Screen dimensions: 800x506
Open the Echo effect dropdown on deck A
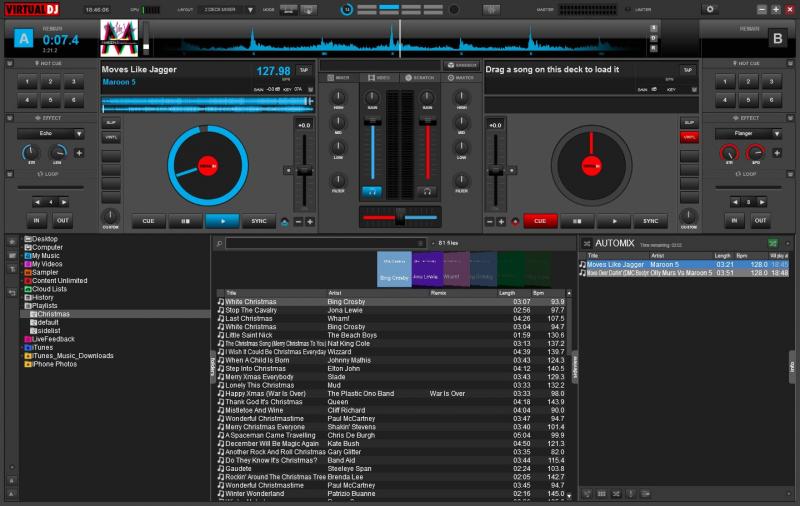79,134
